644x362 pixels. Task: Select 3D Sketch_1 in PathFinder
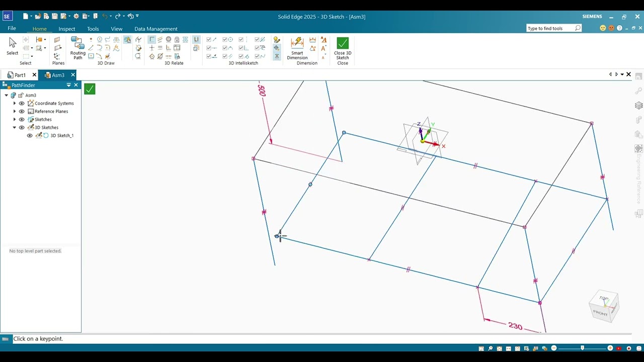[62, 135]
